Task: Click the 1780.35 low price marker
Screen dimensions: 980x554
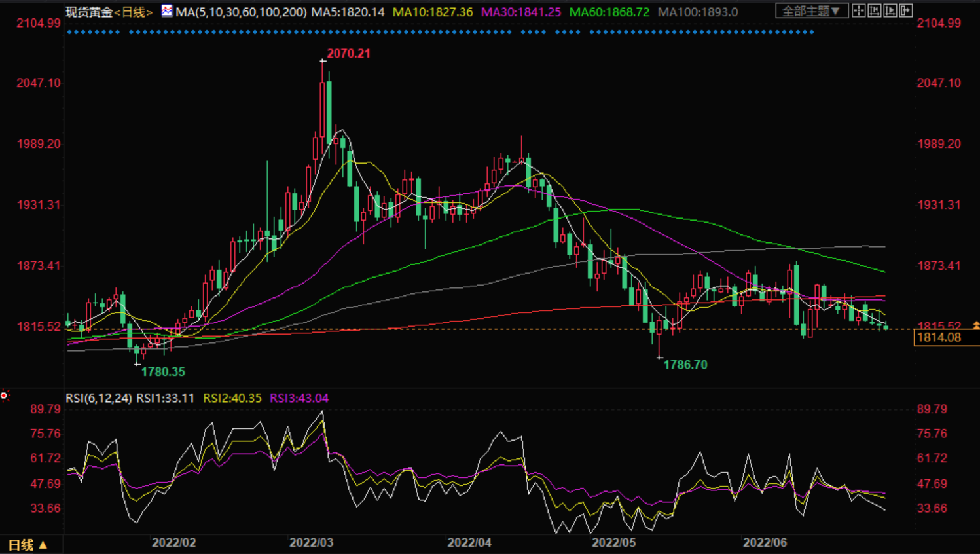Action: (x=163, y=372)
